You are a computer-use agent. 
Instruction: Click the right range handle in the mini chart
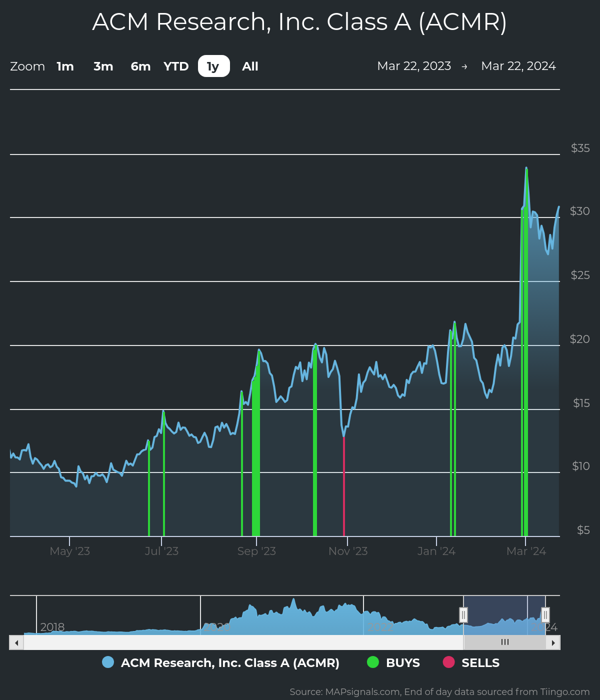coord(544,614)
